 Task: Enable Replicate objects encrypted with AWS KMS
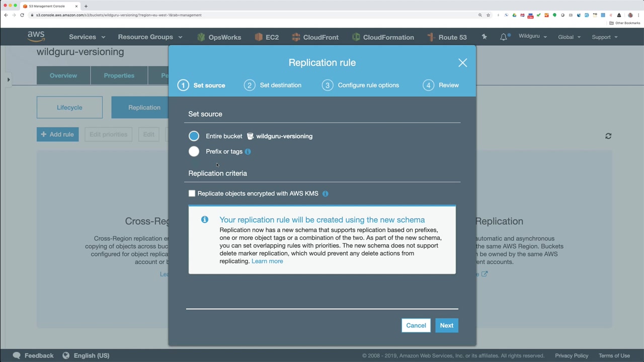click(192, 194)
